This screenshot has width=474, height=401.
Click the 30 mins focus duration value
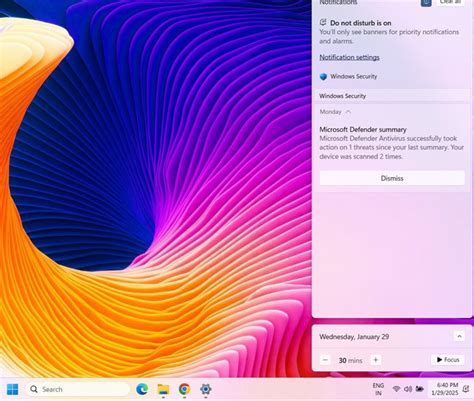(x=350, y=360)
